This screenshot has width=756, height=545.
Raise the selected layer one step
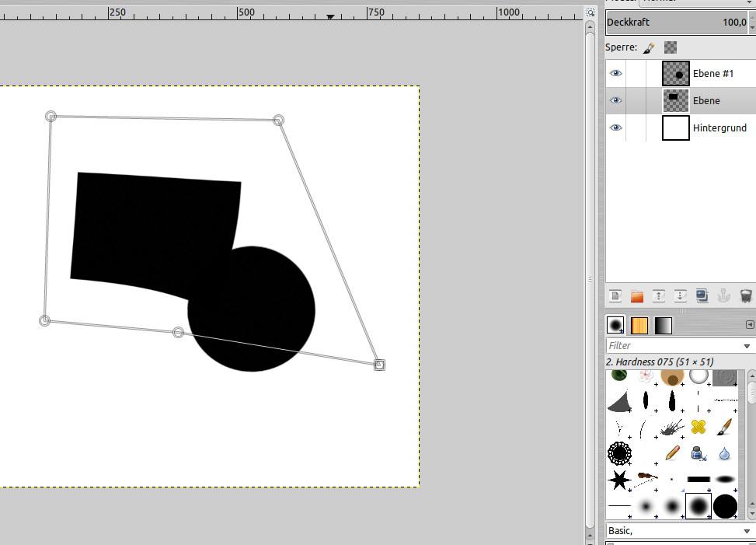(659, 295)
